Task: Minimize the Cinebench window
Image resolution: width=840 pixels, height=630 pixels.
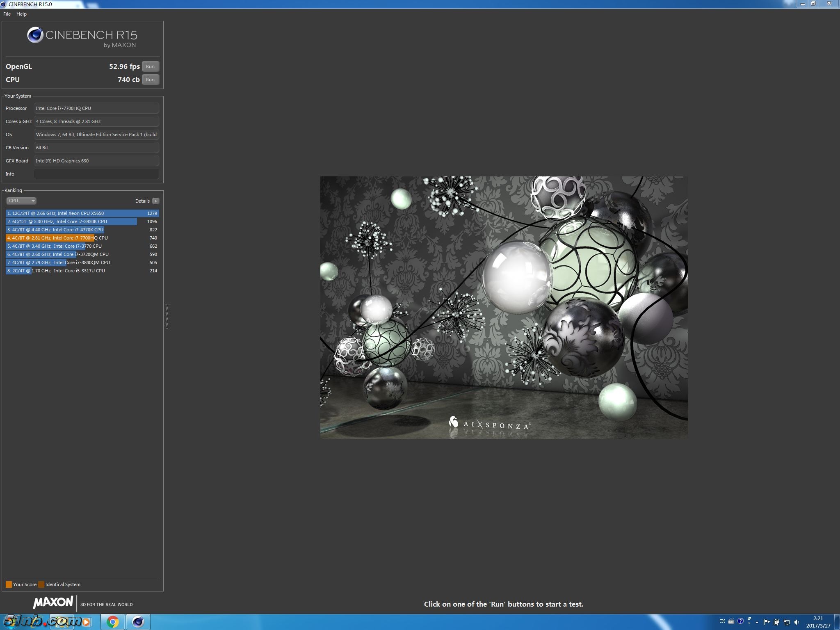Action: coord(803,4)
